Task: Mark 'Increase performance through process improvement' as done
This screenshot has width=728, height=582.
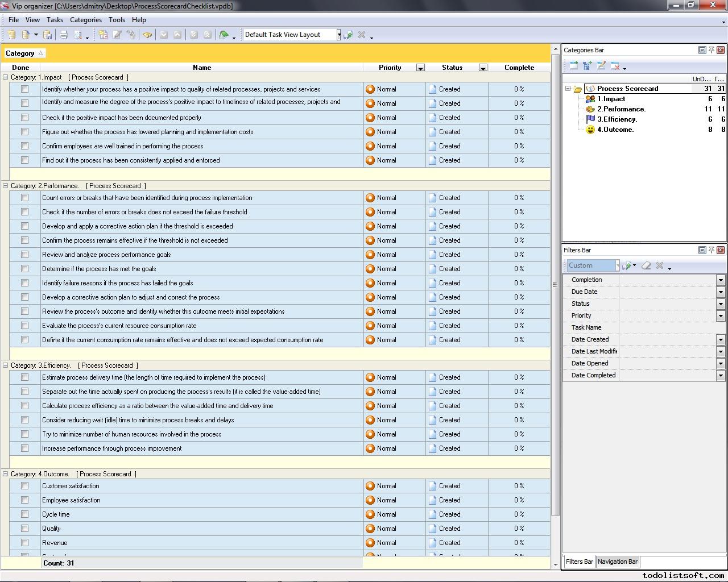Action: point(24,448)
